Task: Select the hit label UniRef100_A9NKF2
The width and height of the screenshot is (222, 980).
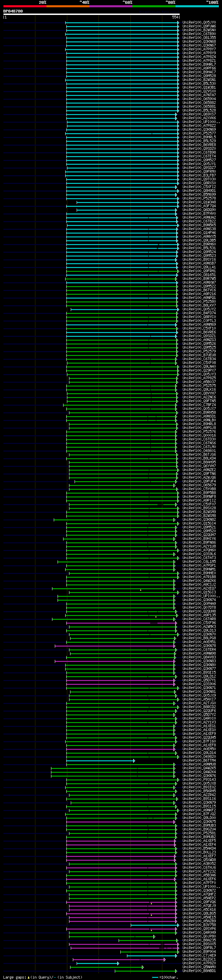Action: pyautogui.click(x=199, y=810)
